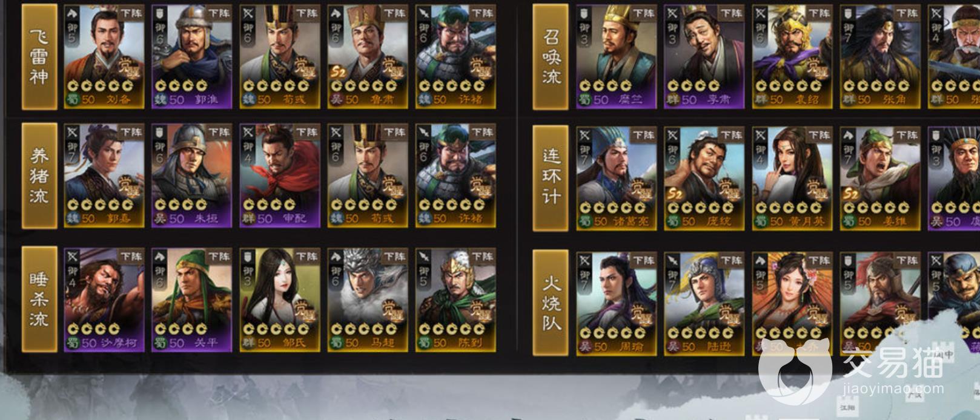Screen dimensions: 980x420
Task: Click 下阵 on 邹氏's card
Action: coord(306,257)
